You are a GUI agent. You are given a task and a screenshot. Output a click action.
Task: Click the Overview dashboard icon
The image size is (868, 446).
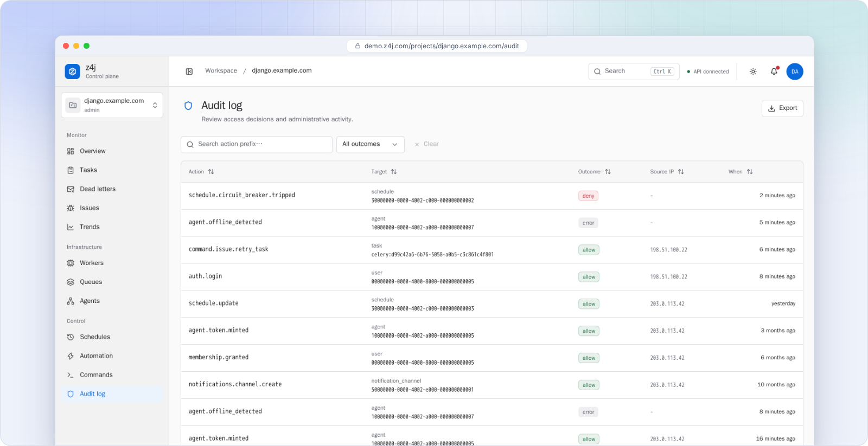[71, 151]
